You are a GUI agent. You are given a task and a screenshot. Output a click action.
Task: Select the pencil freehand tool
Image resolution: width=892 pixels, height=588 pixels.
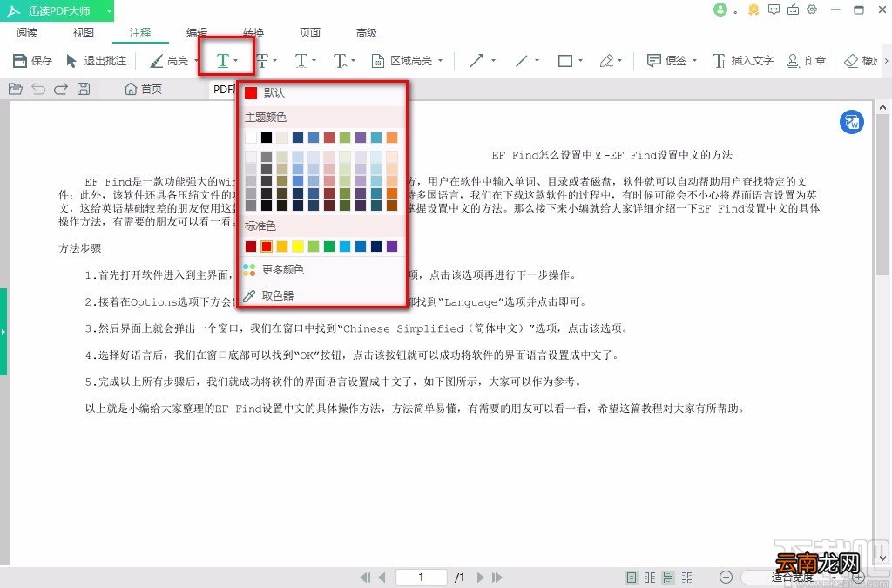click(606, 60)
